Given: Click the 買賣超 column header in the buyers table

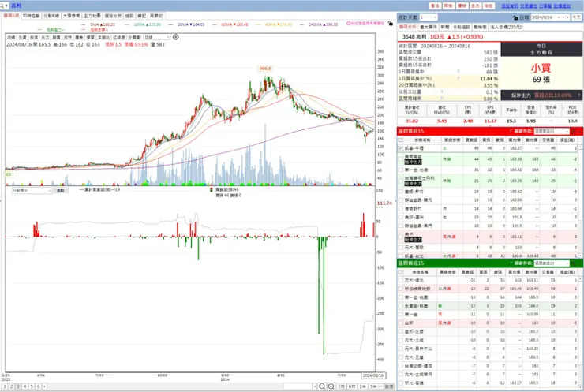Looking at the screenshot, I should tap(471, 140).
